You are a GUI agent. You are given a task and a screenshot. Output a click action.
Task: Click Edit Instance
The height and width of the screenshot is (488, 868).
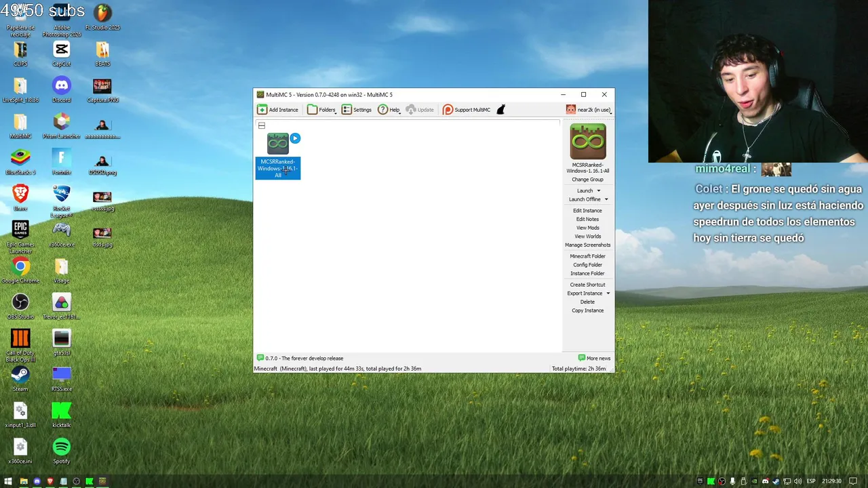pos(587,211)
